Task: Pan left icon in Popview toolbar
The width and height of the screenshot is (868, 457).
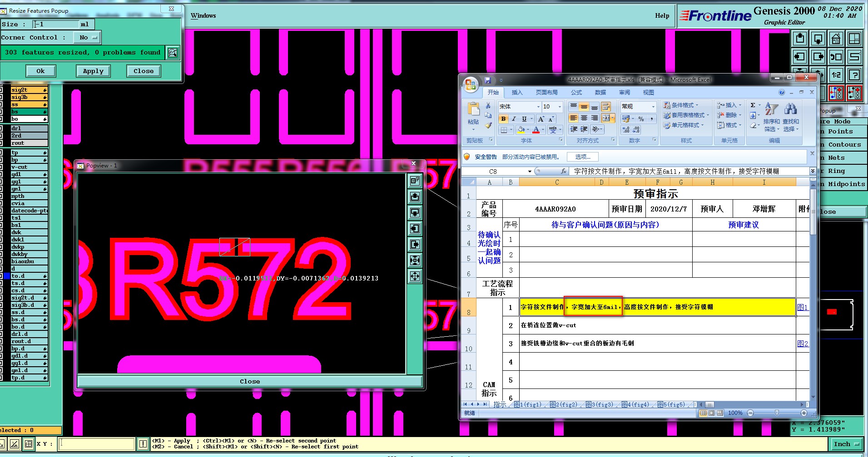Action: [x=415, y=228]
